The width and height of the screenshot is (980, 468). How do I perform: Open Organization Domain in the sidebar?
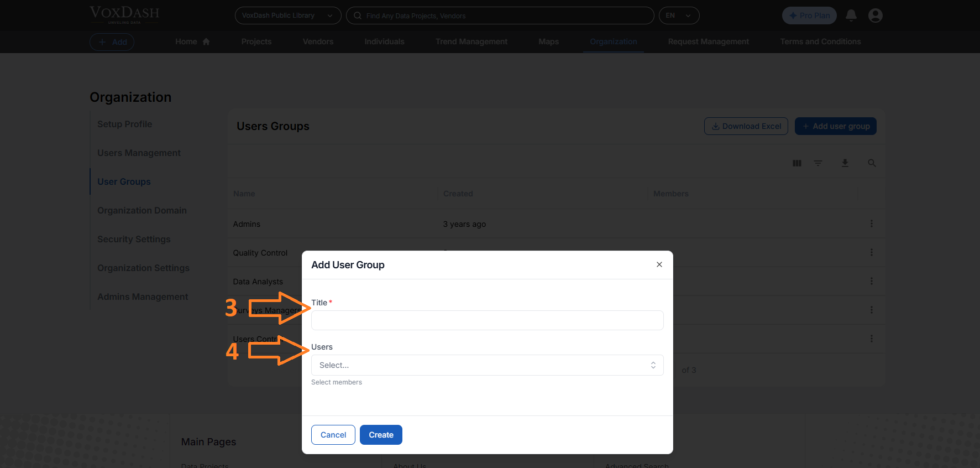[142, 210]
